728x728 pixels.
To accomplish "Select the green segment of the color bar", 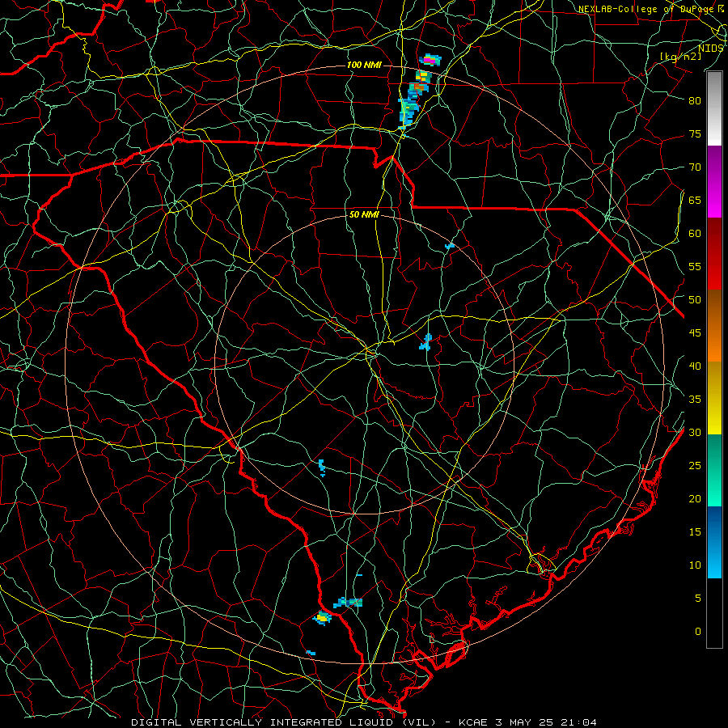I will (x=714, y=470).
